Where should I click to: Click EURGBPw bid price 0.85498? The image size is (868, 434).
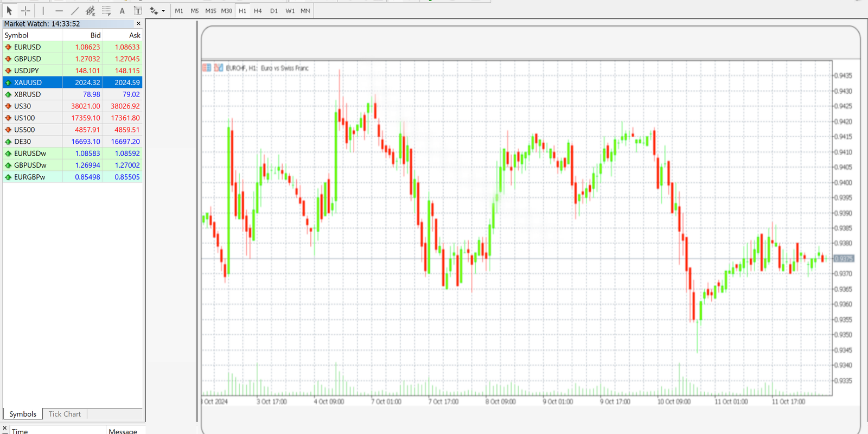coord(87,177)
